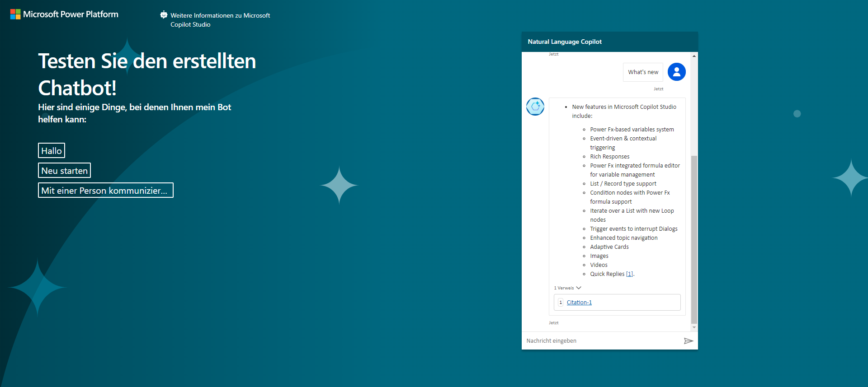Click the "Natural Language Copilot" chat title
This screenshot has height=387, width=868.
pyautogui.click(x=565, y=42)
